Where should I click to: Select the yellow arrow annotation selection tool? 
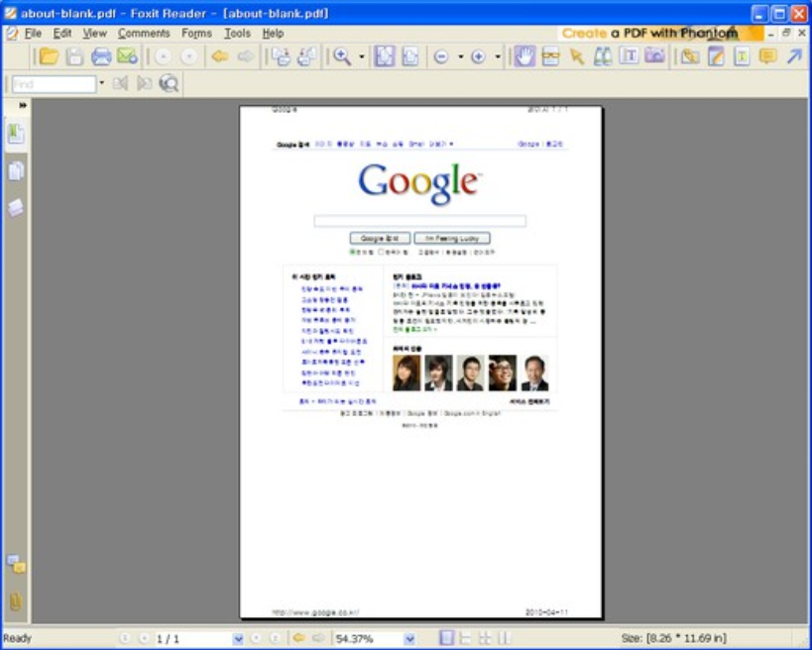[x=576, y=55]
